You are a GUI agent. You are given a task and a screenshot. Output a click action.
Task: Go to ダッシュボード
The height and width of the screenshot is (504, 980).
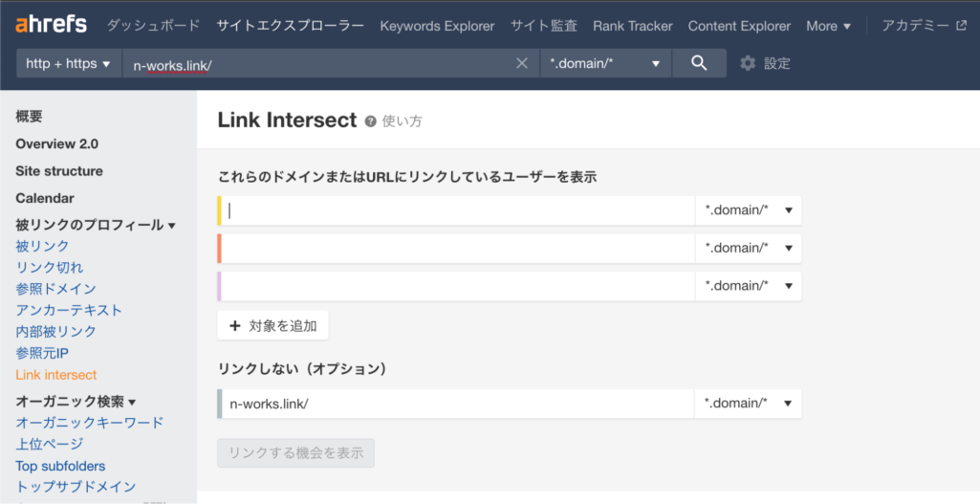coord(153,26)
